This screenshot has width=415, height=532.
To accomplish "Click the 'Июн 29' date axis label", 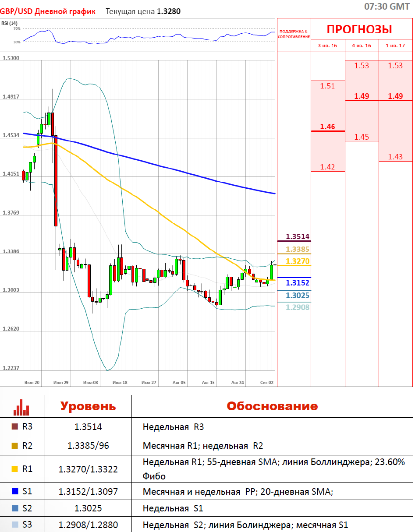I will (x=61, y=383).
